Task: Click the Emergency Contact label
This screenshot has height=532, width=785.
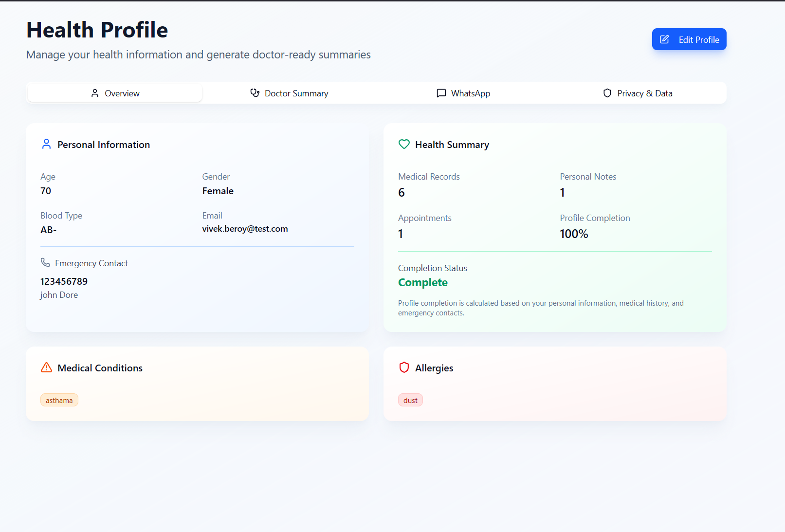Action: pos(91,263)
